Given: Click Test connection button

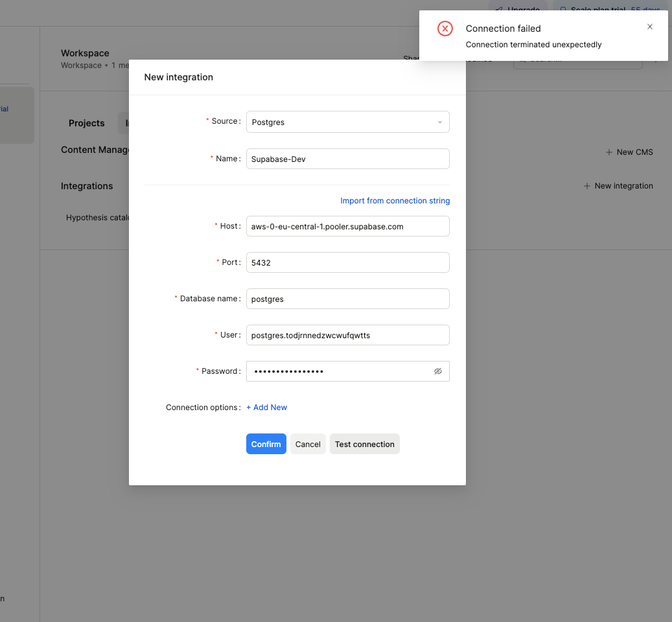Looking at the screenshot, I should tap(364, 444).
